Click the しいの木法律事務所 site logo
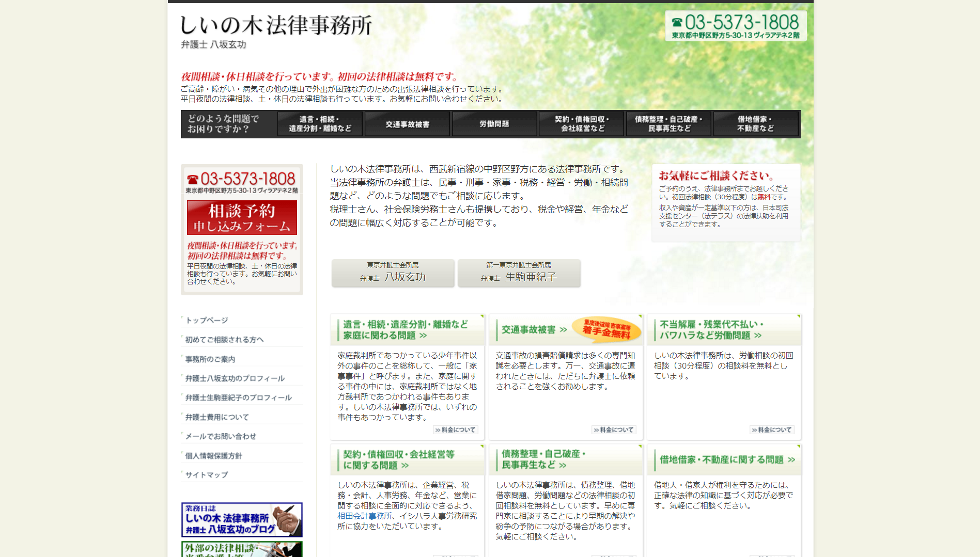The width and height of the screenshot is (980, 557). [x=276, y=26]
